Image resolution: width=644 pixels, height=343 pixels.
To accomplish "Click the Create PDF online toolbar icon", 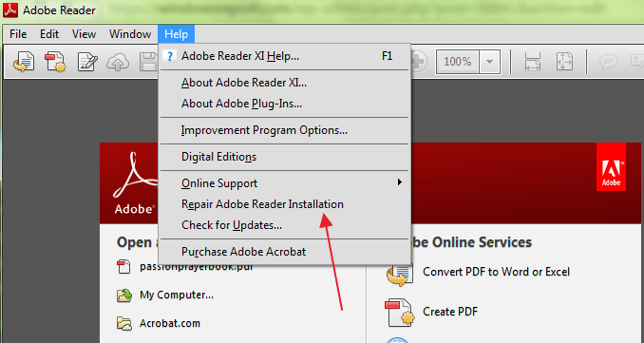I will click(55, 62).
